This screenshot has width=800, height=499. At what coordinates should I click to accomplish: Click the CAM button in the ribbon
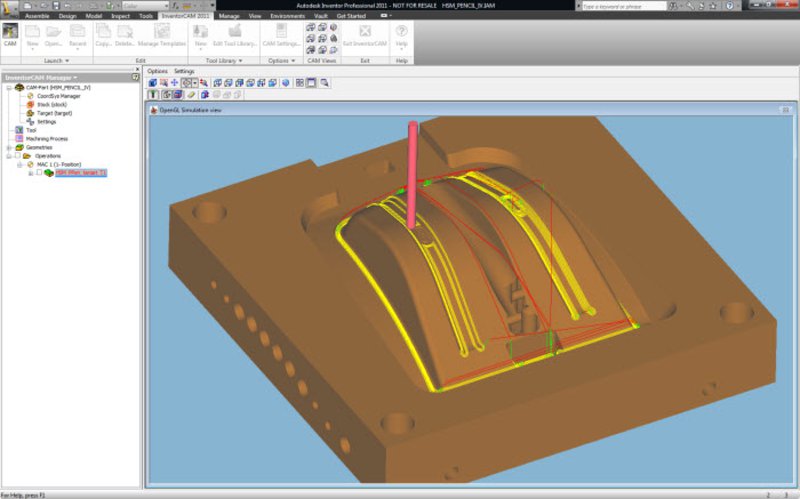coord(10,36)
